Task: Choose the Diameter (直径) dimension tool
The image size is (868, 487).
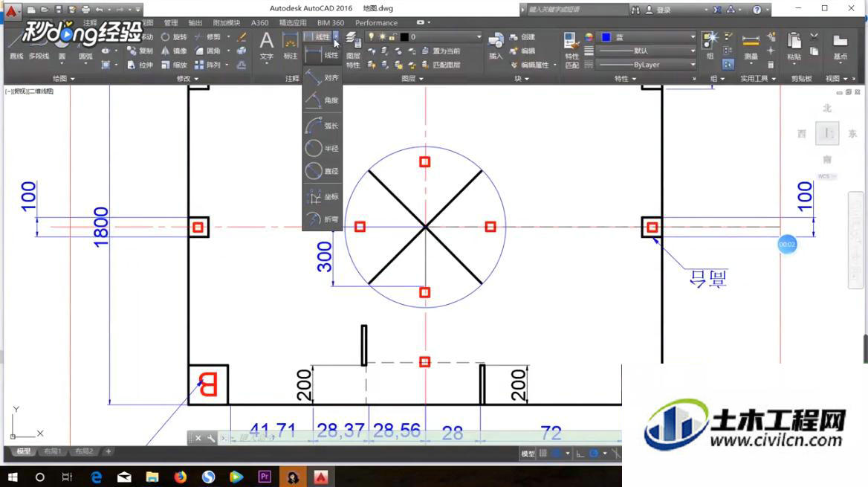Action: 322,171
